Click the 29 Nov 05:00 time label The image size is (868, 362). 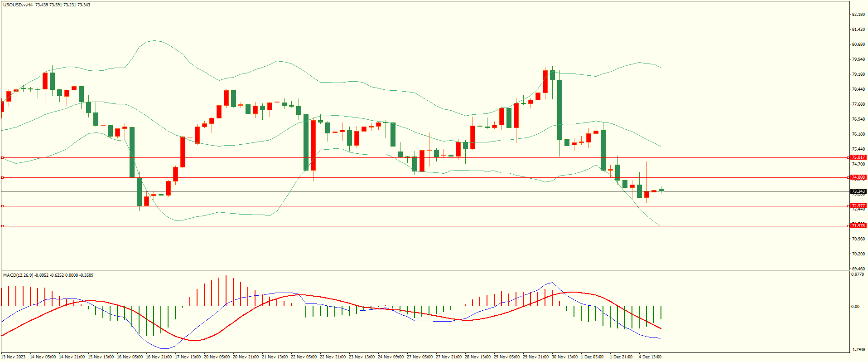coord(506,357)
